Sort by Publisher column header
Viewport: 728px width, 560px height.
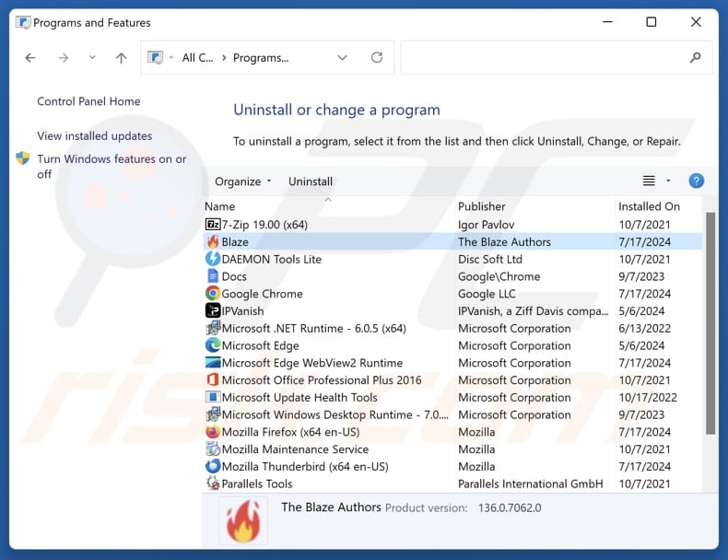click(x=481, y=206)
